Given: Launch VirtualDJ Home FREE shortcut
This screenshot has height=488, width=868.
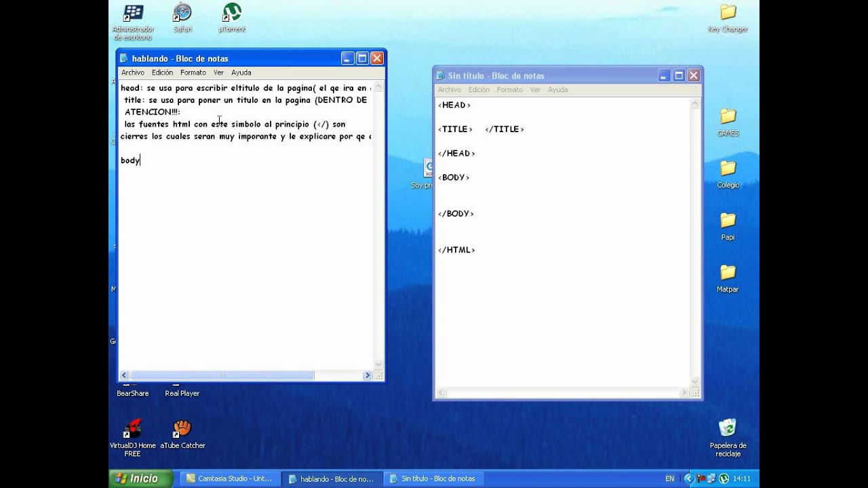Looking at the screenshot, I should click(x=133, y=437).
